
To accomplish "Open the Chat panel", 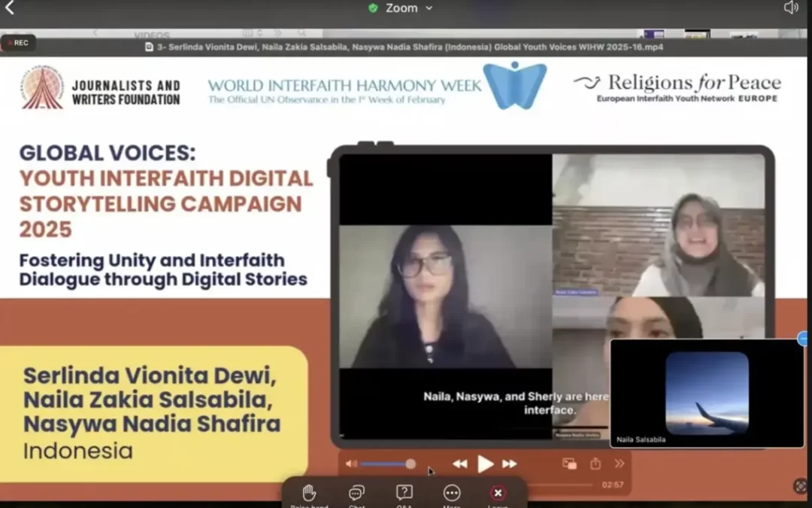I will tap(356, 493).
